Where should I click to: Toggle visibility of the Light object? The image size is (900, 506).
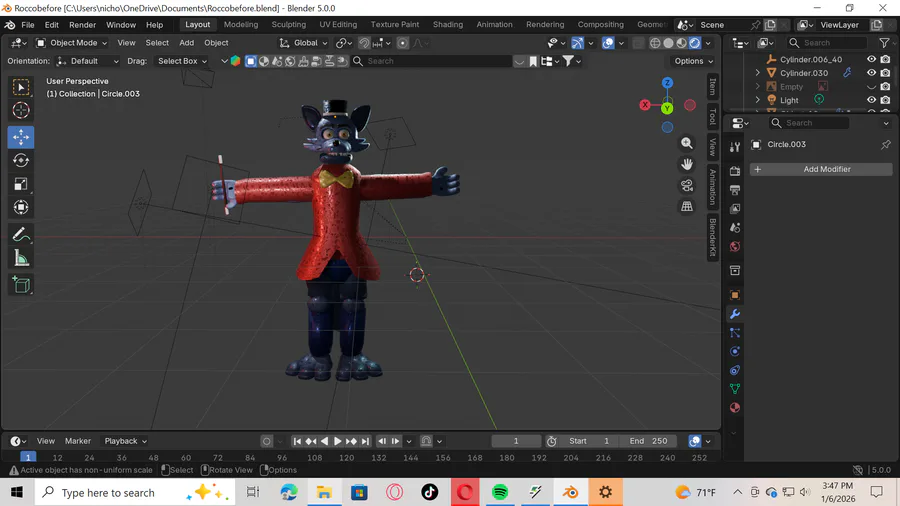click(871, 100)
